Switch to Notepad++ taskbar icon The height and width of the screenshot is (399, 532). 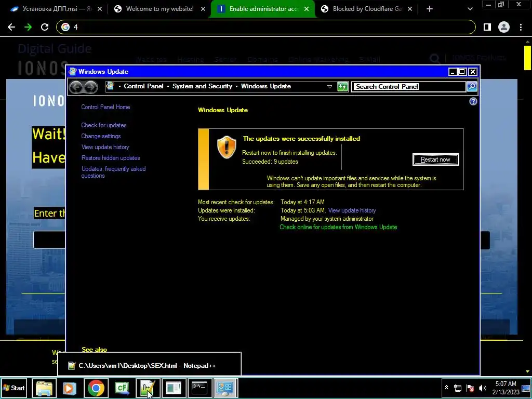pos(148,388)
